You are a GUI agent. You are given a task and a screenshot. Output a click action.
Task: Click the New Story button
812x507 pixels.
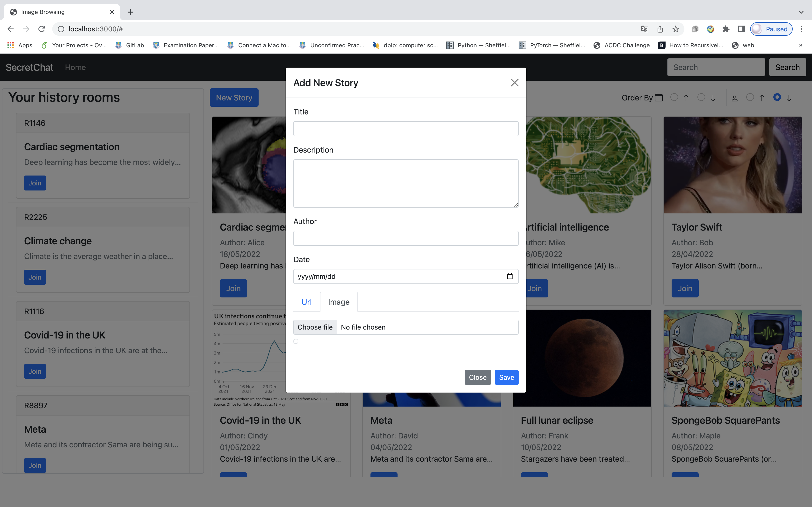234,98
